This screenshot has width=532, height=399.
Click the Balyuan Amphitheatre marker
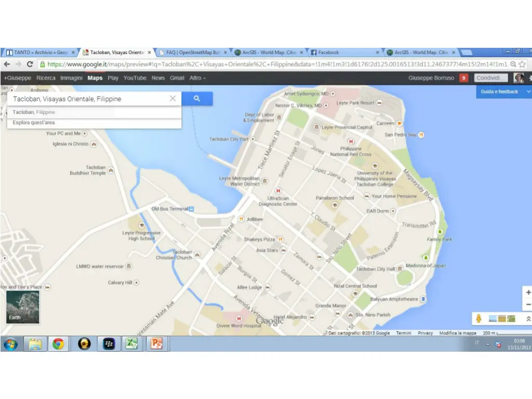[423, 299]
